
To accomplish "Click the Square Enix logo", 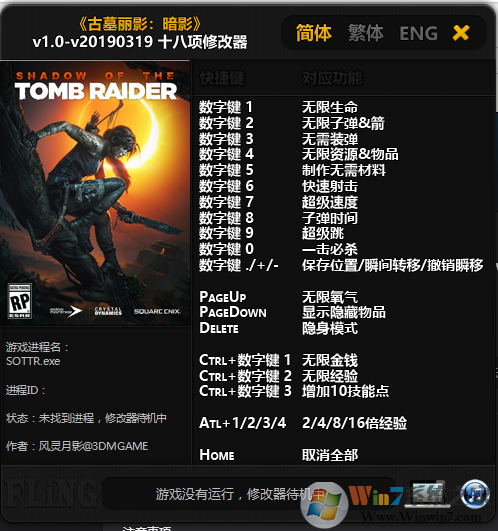I will pyautogui.click(x=157, y=311).
